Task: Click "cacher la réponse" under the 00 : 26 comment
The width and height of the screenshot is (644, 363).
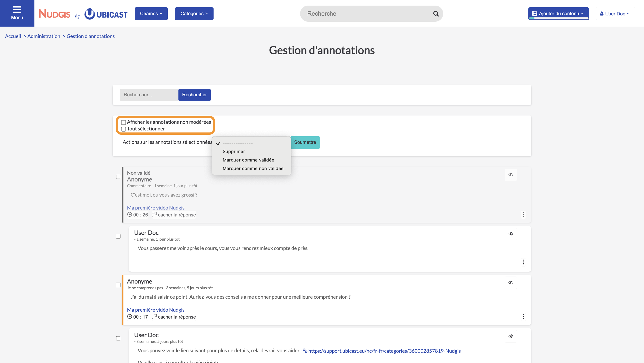Action: [174, 215]
